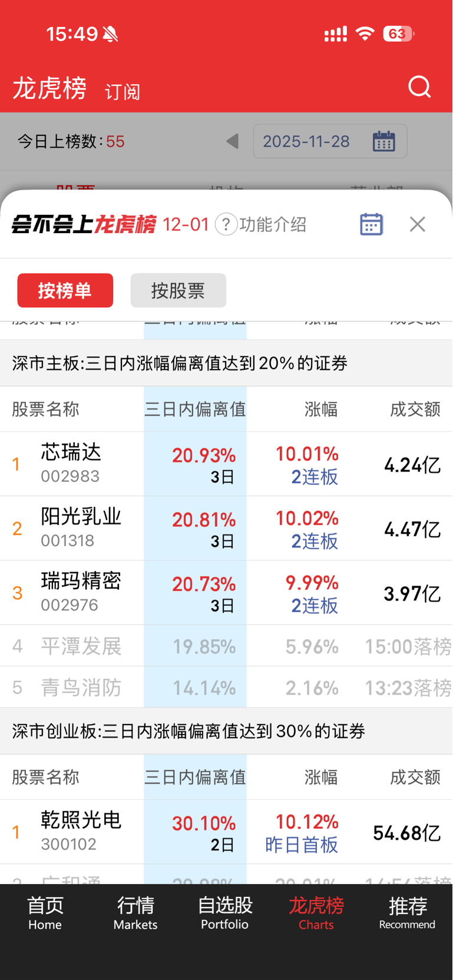Viewport: 453px width, 980px height.
Task: Open the 功能介绍 feature introduction
Action: pyautogui.click(x=273, y=224)
